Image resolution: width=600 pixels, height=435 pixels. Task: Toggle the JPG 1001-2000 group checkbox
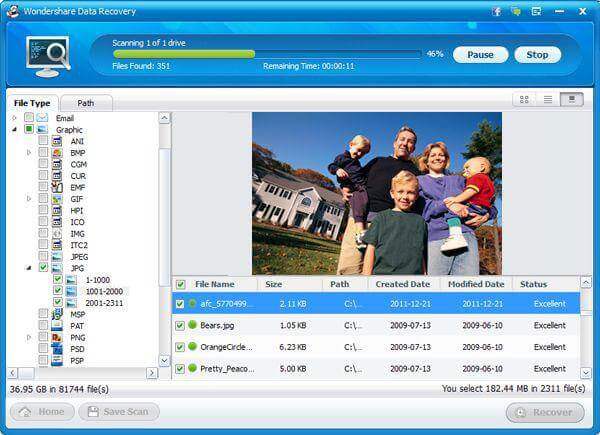[x=58, y=290]
